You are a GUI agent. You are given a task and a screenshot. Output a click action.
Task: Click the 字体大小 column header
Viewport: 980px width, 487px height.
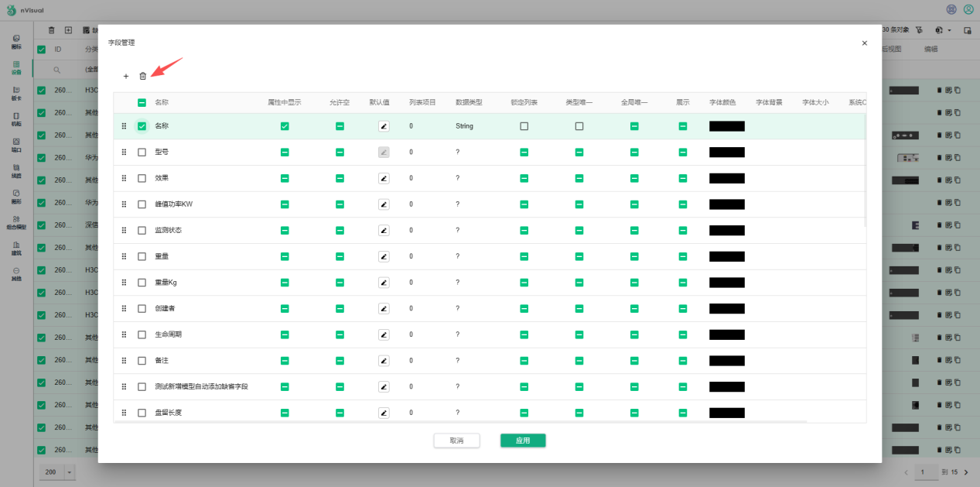[815, 102]
